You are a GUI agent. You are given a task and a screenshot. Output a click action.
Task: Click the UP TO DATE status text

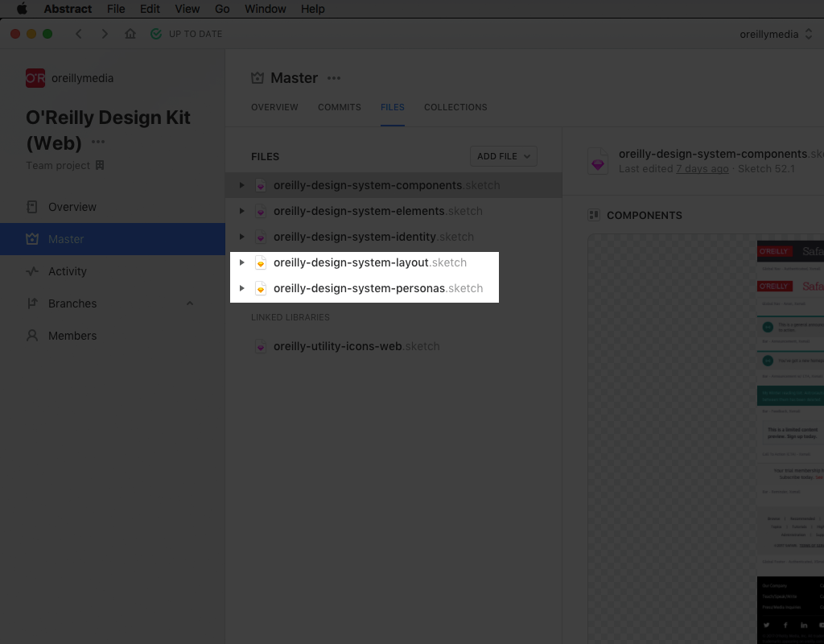(x=196, y=34)
